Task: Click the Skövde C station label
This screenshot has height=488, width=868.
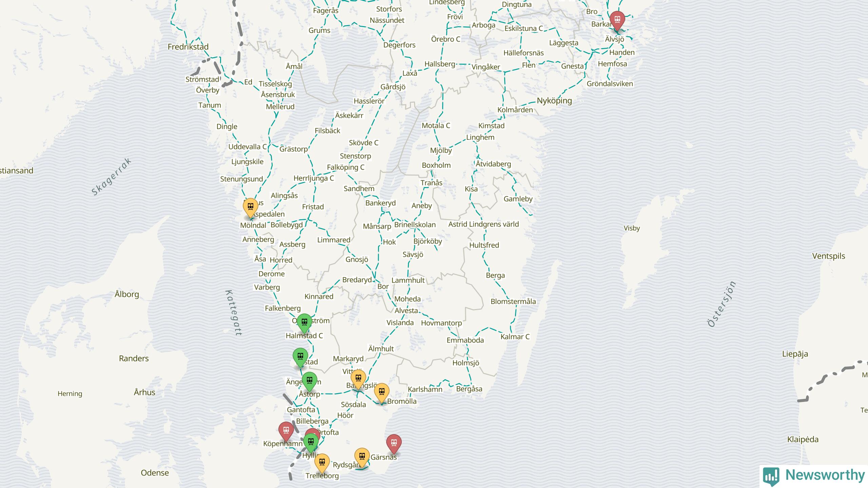Action: pos(363,143)
